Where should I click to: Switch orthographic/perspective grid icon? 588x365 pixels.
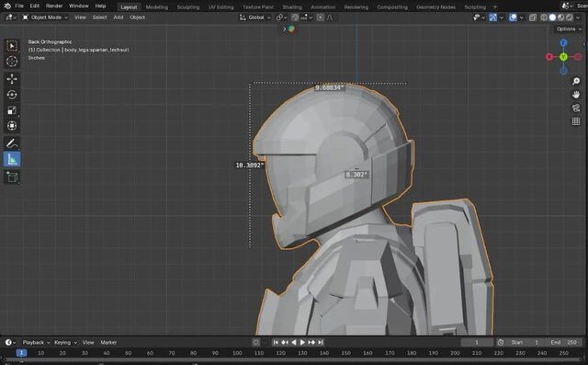(576, 121)
